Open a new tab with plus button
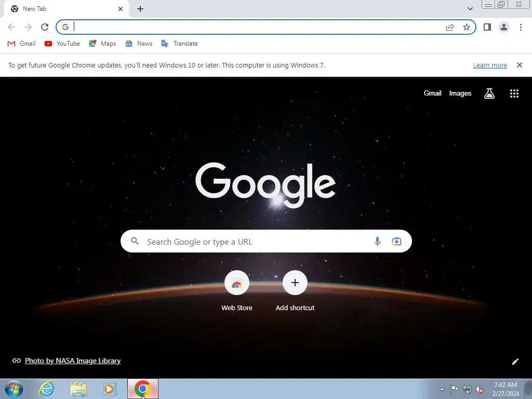 tap(140, 9)
